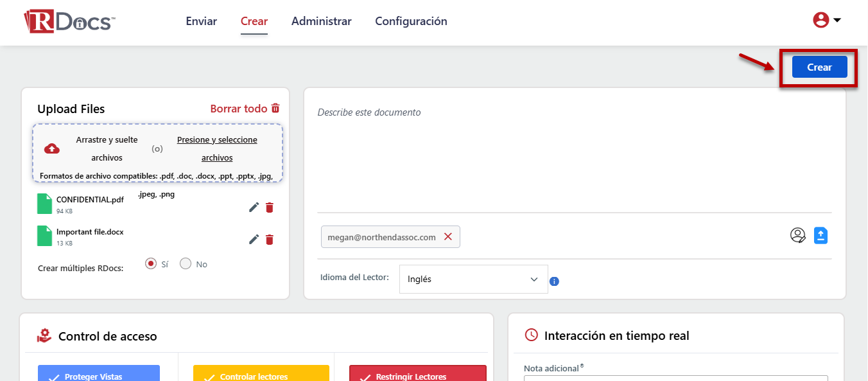Click the red upload cloud icon in Upload Files
Image resolution: width=868 pixels, height=381 pixels.
[x=51, y=148]
